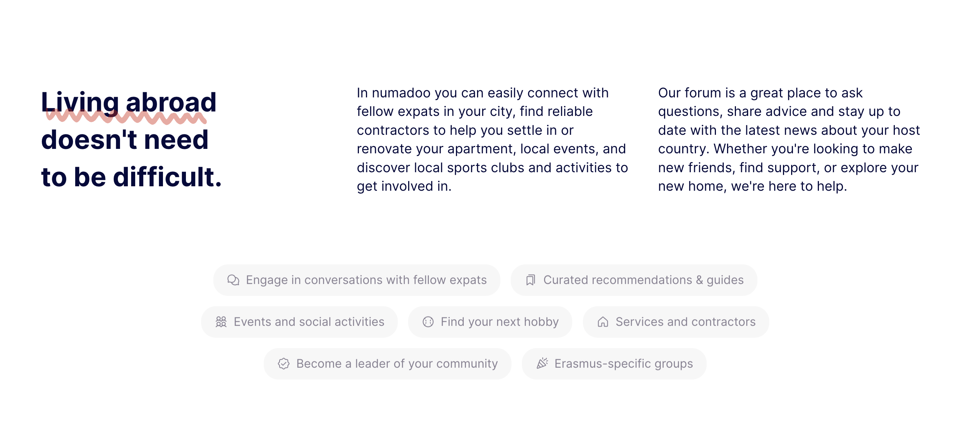This screenshot has width=980, height=437.
Task: Click the verified badge icon for leaders
Action: click(x=283, y=364)
